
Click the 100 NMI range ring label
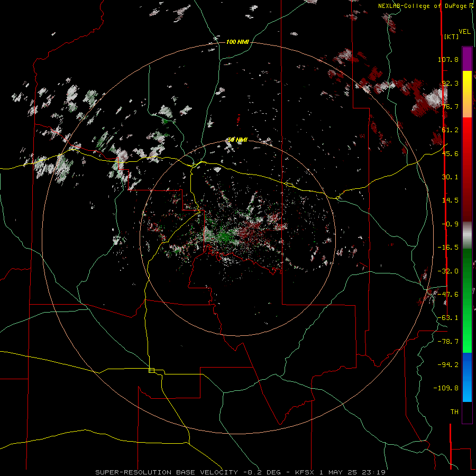click(x=237, y=42)
